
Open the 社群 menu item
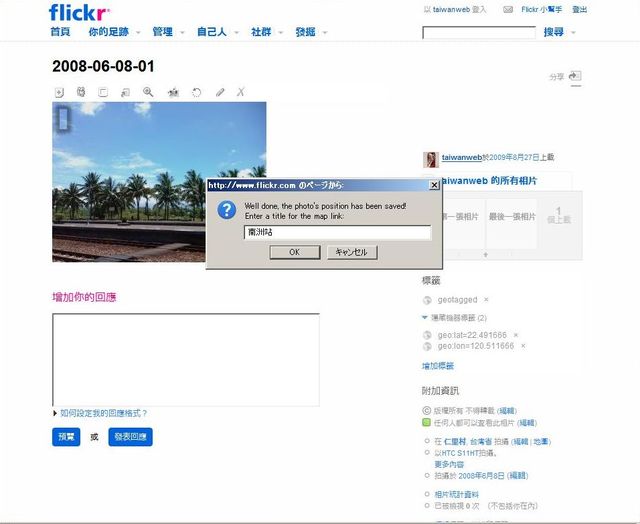coord(261,32)
